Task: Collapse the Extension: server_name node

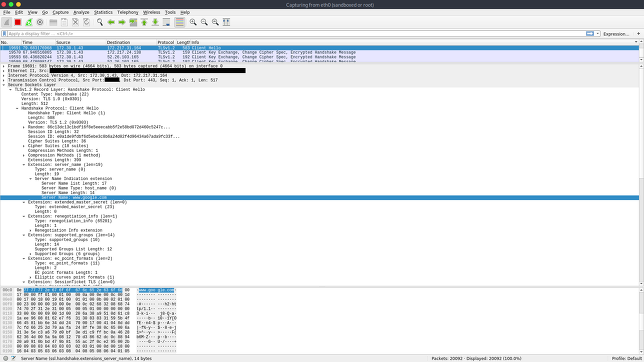Action: (23, 165)
